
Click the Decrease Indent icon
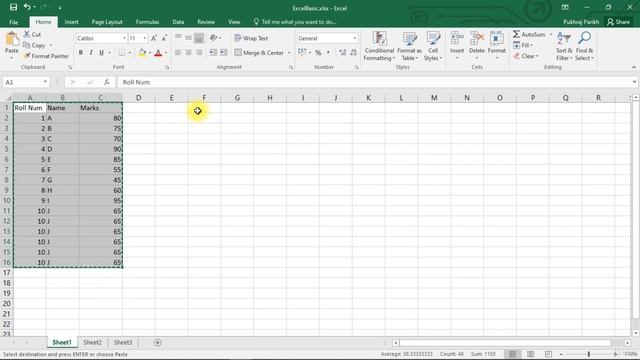click(213, 53)
